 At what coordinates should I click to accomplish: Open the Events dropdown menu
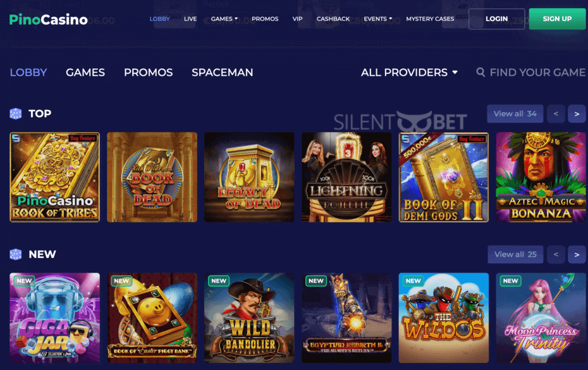pyautogui.click(x=377, y=19)
